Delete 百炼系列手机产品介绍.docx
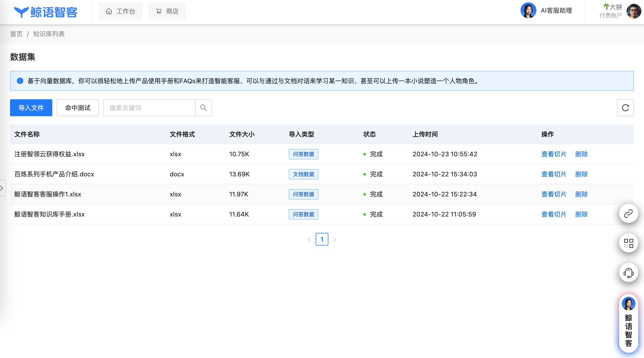The image size is (644, 358). (582, 174)
